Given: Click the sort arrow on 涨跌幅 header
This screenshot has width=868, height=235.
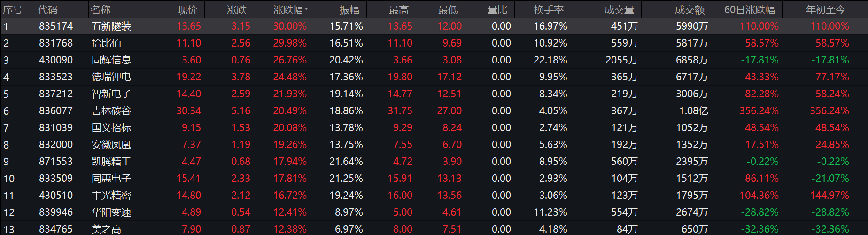Looking at the screenshot, I should click(x=306, y=9).
